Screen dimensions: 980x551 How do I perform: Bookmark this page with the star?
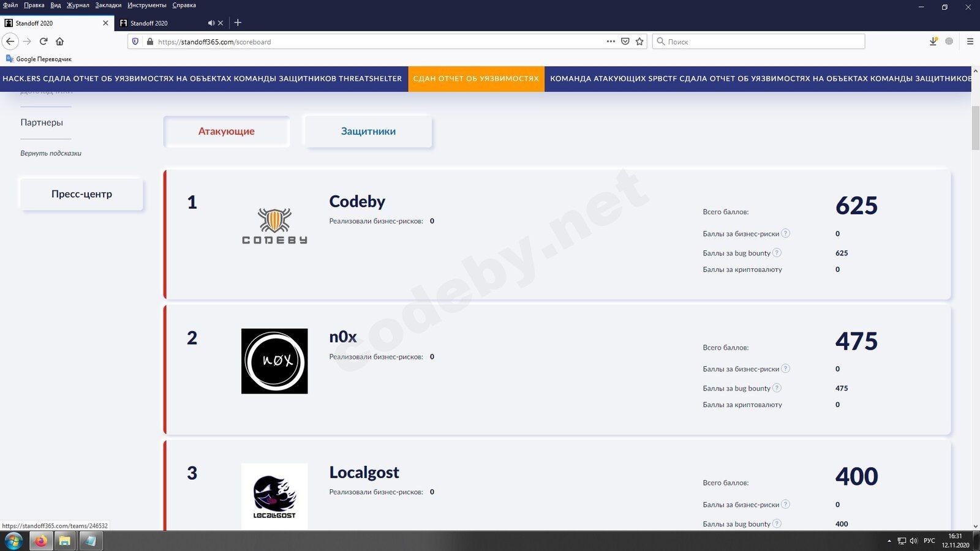639,42
